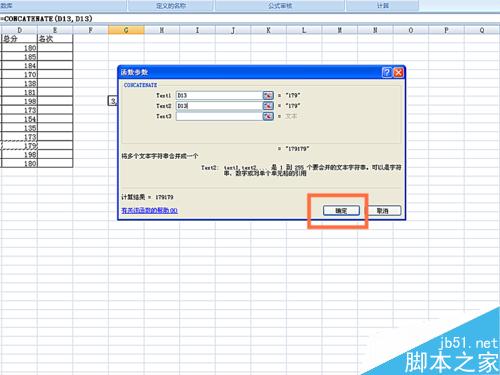Click the 公式审核 ribbon group label
The image size is (500, 375).
point(280,6)
